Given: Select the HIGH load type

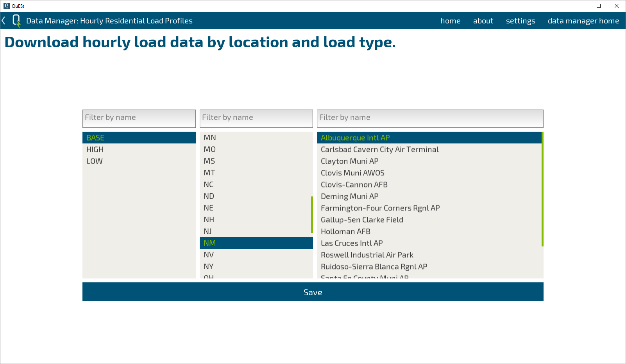Looking at the screenshot, I should pyautogui.click(x=139, y=149).
